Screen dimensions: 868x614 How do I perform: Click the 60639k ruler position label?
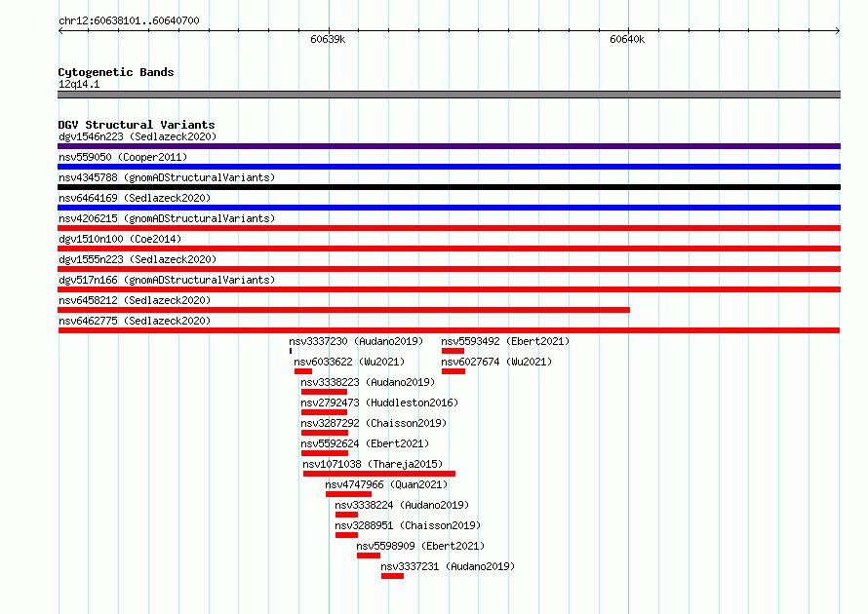[328, 39]
